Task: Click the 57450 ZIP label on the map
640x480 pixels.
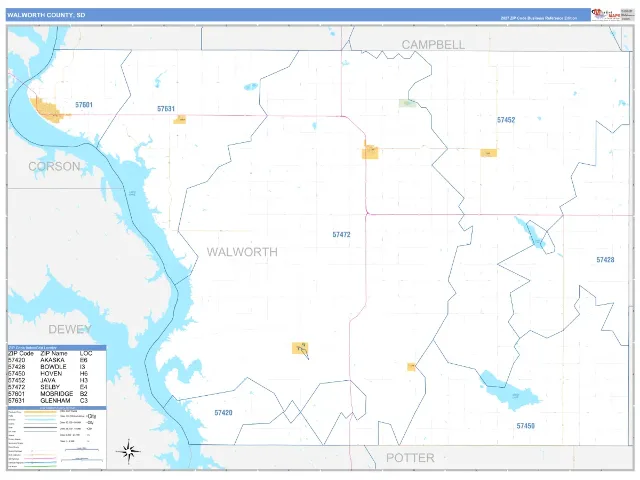Action: (x=525, y=426)
